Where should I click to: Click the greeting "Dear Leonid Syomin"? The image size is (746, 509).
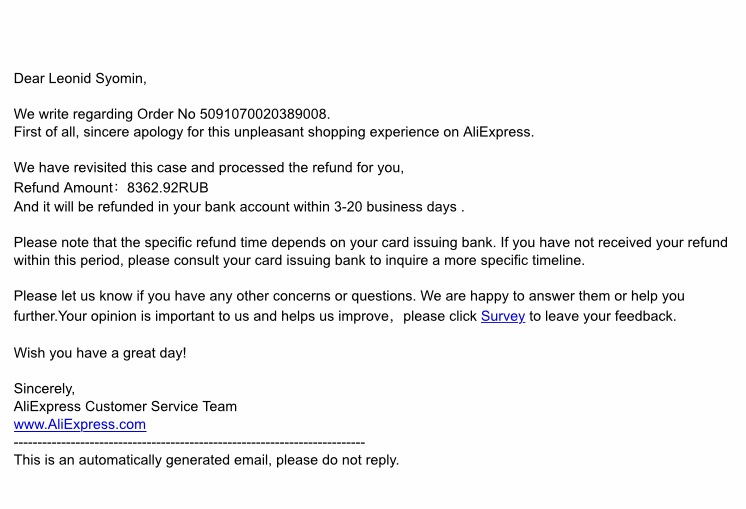80,78
